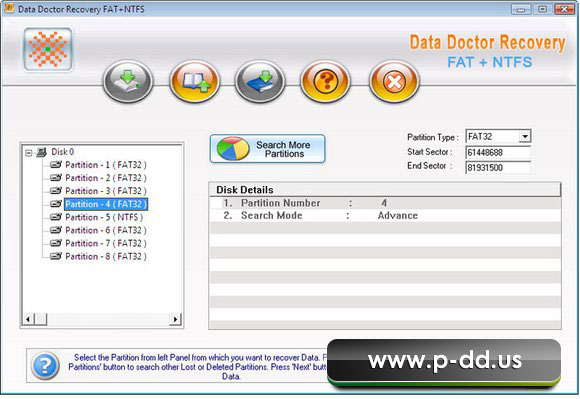
Task: Collapse the Disk 0 tree node
Action: point(29,152)
